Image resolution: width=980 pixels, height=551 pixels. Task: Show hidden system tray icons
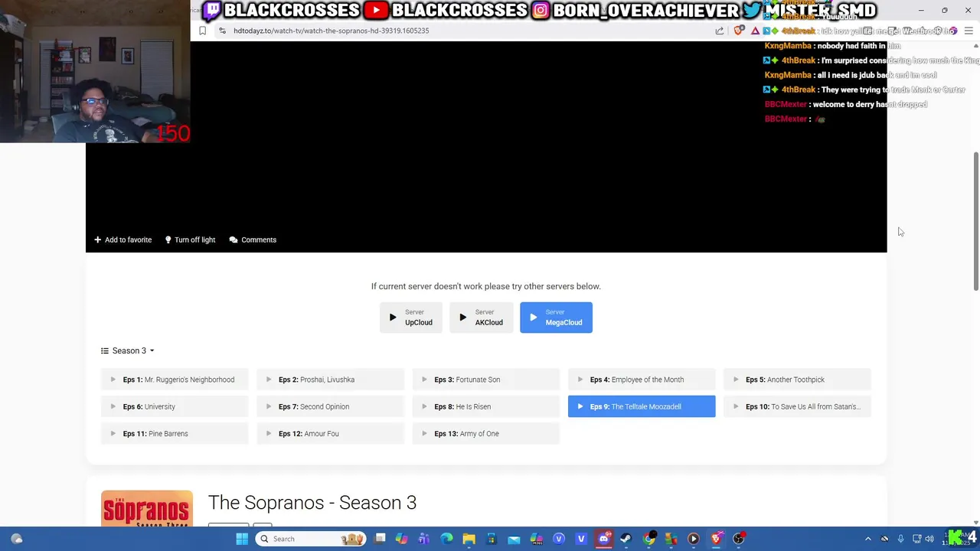pyautogui.click(x=867, y=539)
